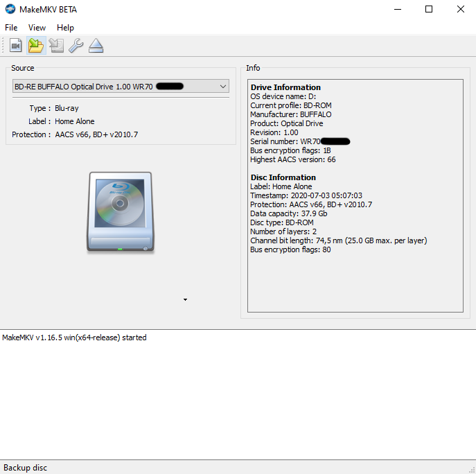The height and width of the screenshot is (474, 476).
Task: Select 'Disc Information' heading text
Action: tap(283, 177)
